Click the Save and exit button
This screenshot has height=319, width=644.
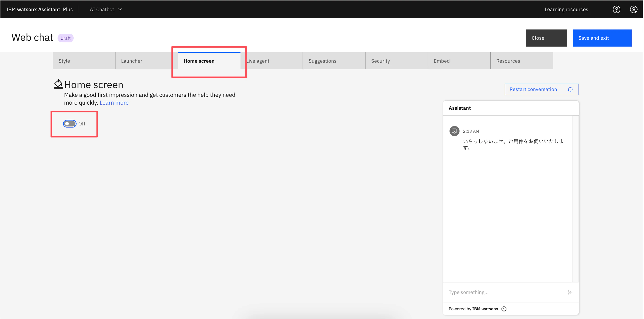602,38
